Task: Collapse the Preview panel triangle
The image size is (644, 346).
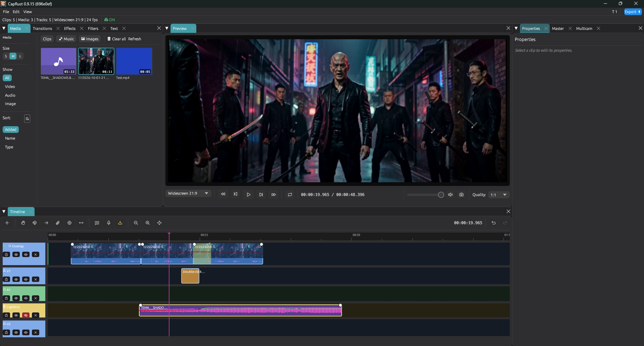Action: tap(167, 29)
